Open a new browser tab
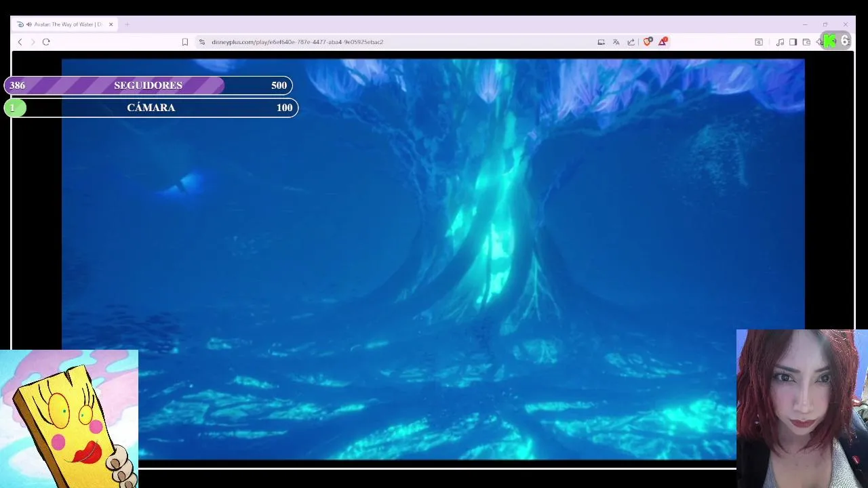 127,24
